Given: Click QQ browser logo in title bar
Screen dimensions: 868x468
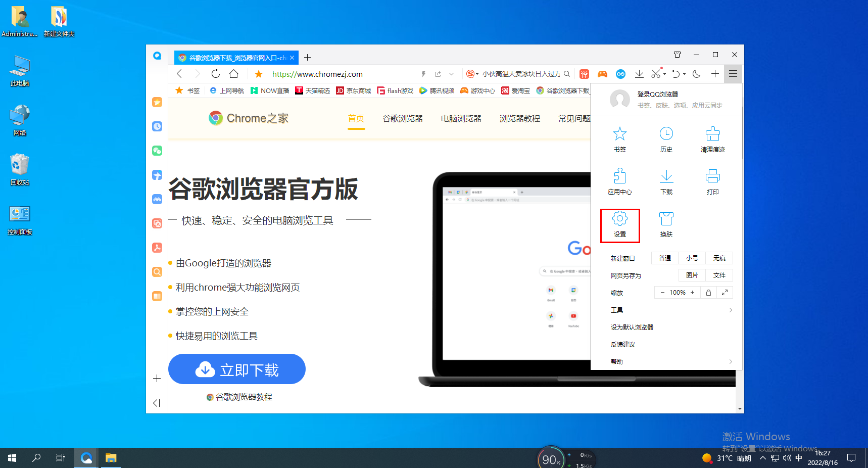Looking at the screenshot, I should [x=157, y=56].
